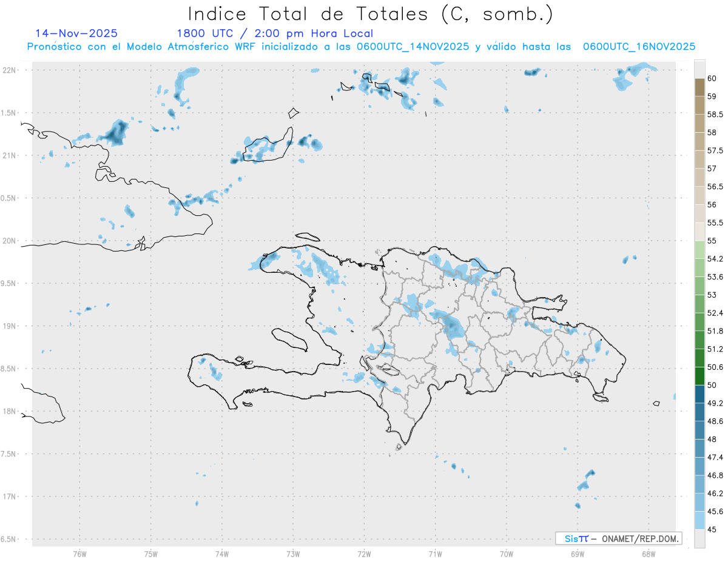Click the colorbar label '55.5'
This screenshot has width=728, height=562.
click(715, 222)
